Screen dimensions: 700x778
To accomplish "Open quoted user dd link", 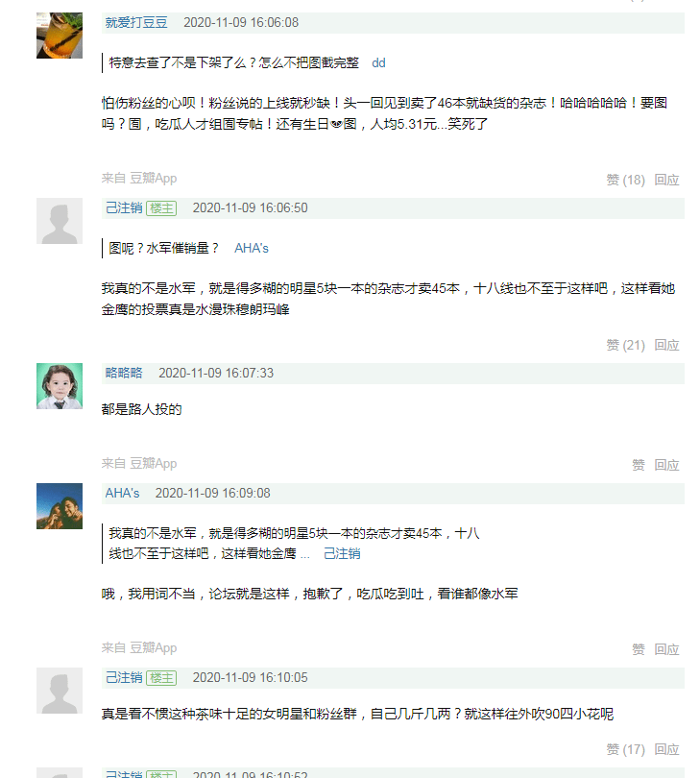I will (378, 63).
